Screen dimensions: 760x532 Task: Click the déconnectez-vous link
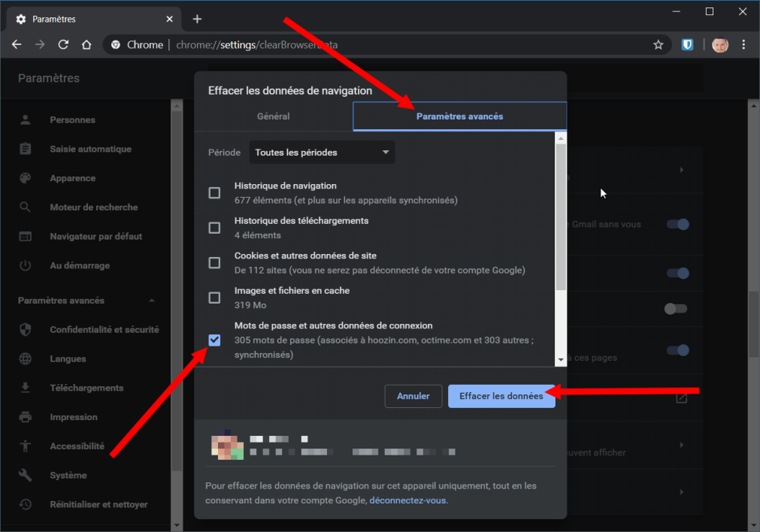407,500
